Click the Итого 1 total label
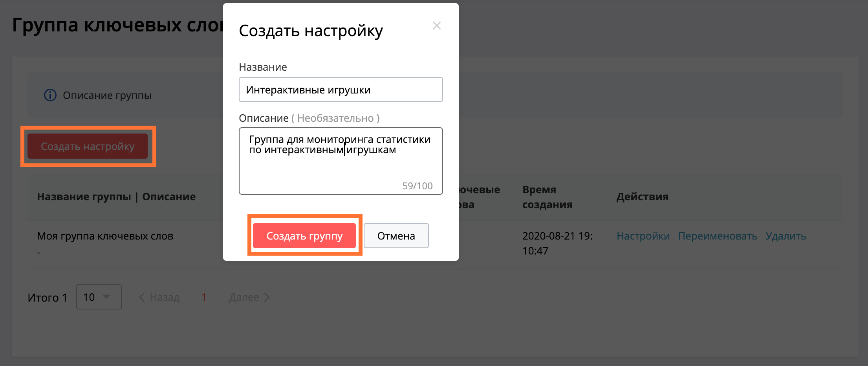Viewport: 868px width, 366px height. tap(47, 298)
